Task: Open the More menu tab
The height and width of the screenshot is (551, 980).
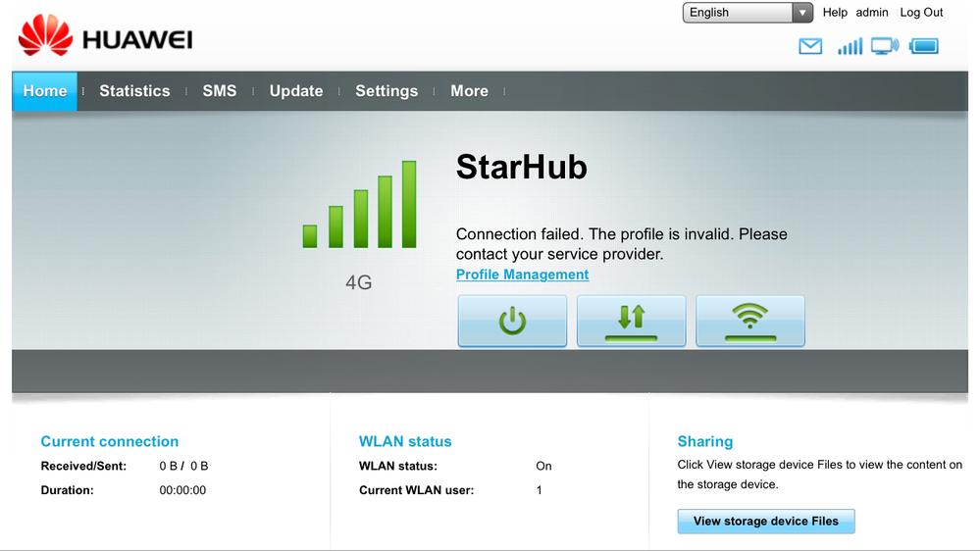Action: (x=469, y=91)
